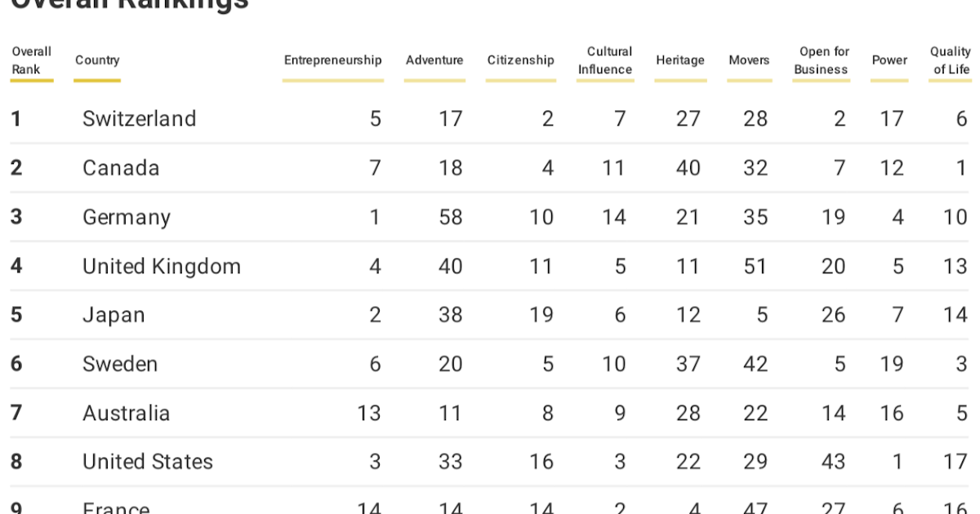Sort table by Overall Rank column header
The width and height of the screenshot is (980, 514).
tap(31, 60)
